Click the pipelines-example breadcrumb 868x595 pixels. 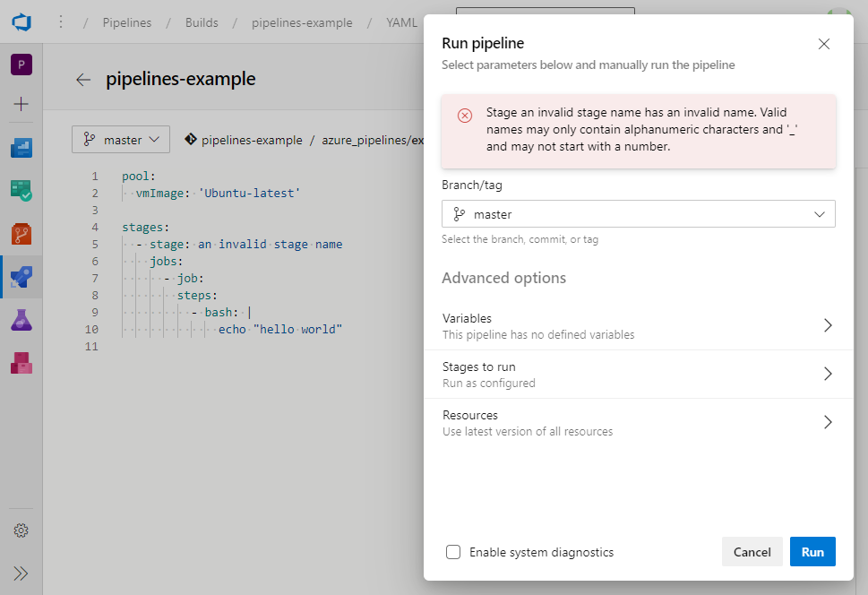[x=302, y=22]
